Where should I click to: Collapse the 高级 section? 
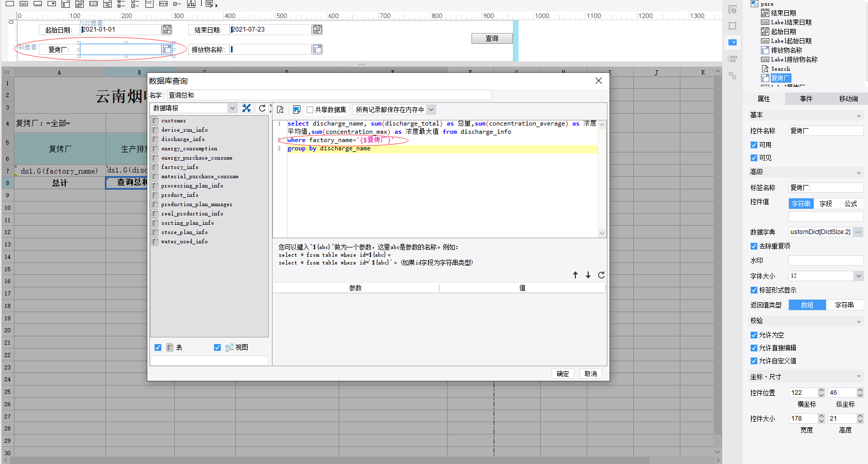pos(859,173)
